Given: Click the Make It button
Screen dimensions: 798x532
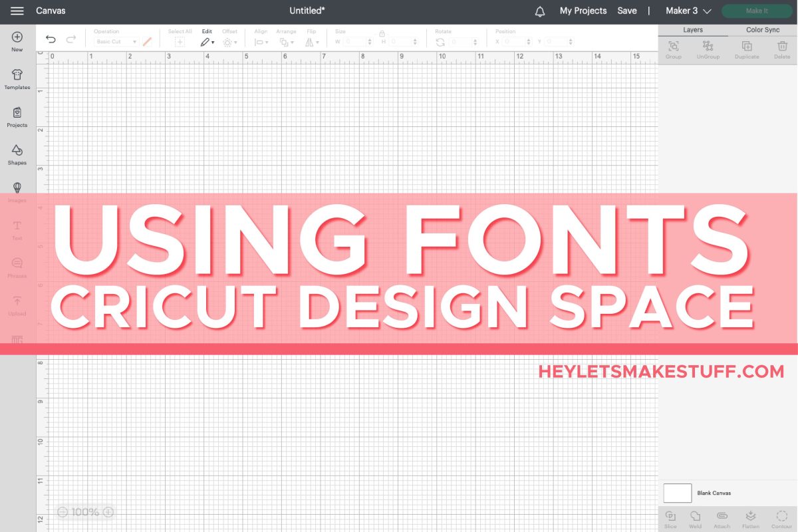Looking at the screenshot, I should pyautogui.click(x=757, y=11).
